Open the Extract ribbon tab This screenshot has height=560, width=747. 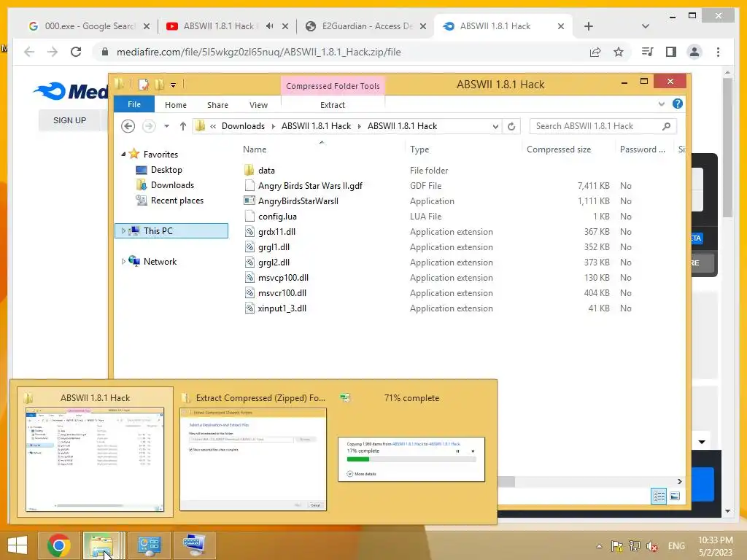coord(332,105)
